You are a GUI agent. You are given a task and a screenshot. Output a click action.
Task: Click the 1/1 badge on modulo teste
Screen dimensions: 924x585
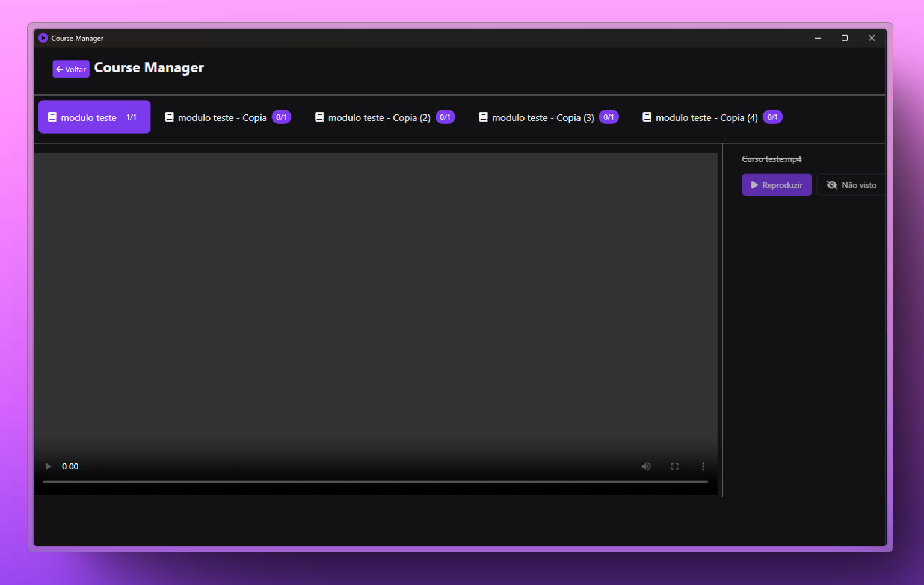[132, 117]
